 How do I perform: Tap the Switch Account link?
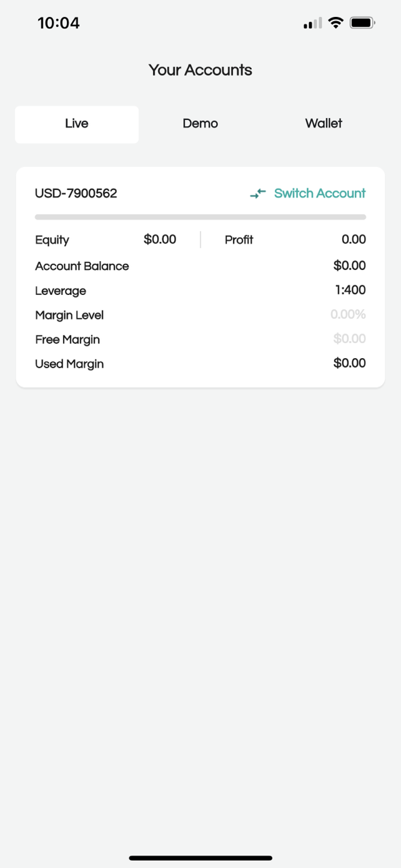click(x=320, y=193)
